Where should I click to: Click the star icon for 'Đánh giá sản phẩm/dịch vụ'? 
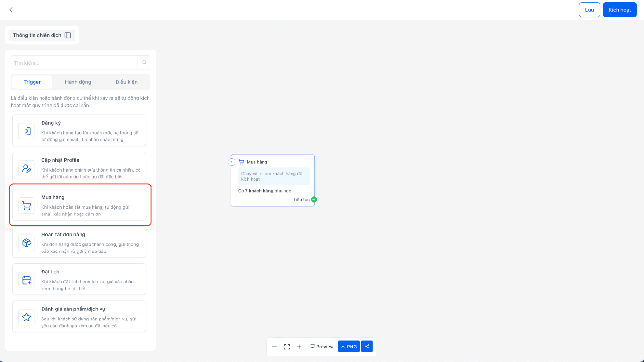coord(26,317)
